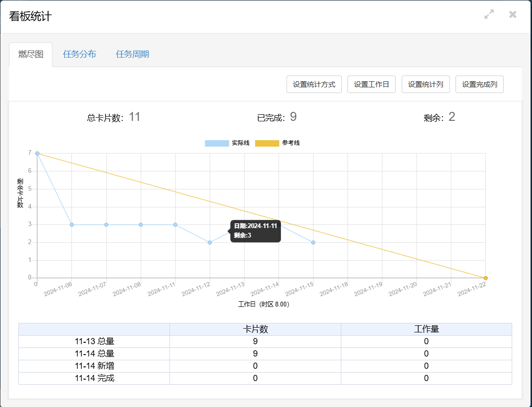
Task: Click the 设置统计方式 button
Action: pos(314,85)
